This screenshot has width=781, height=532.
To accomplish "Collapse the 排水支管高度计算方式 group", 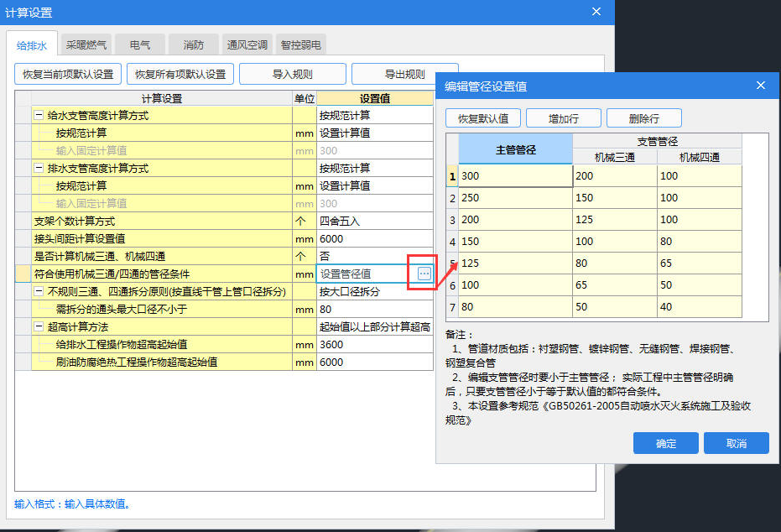I will point(39,169).
